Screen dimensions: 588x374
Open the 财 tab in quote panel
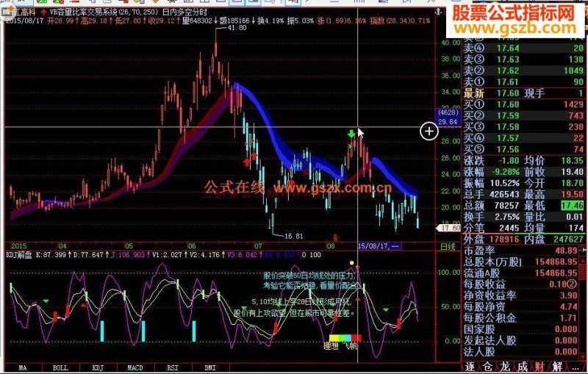(540, 367)
